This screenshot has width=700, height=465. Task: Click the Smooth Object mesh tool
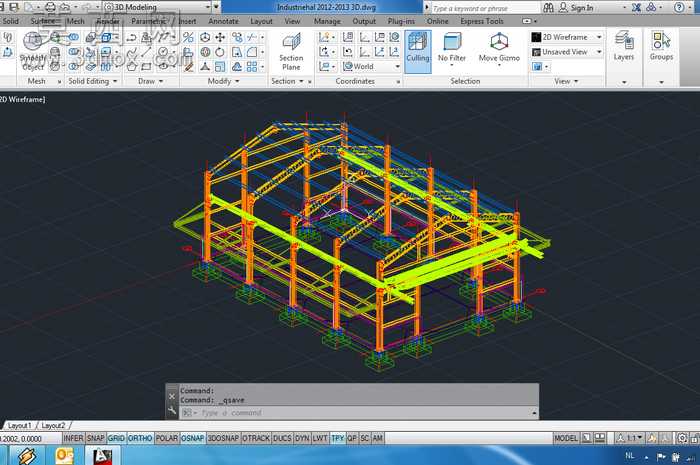(x=33, y=51)
